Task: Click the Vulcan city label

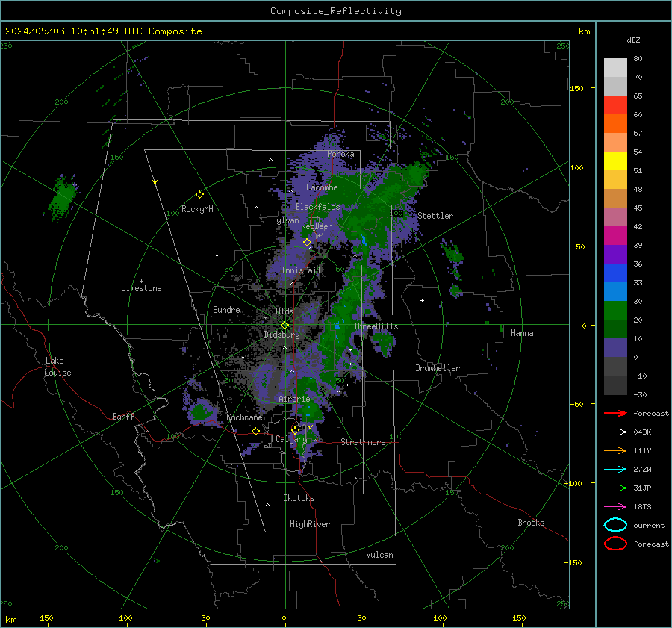Action: click(x=379, y=555)
